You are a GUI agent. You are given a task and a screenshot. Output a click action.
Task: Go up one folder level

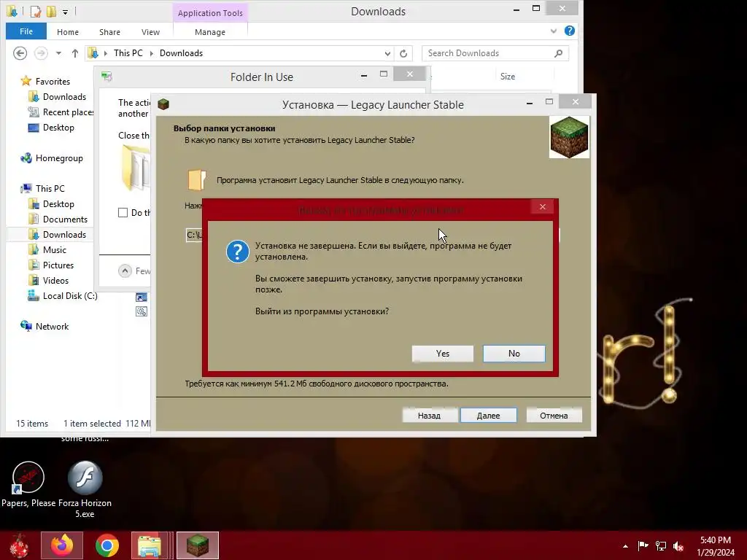pyautogui.click(x=75, y=53)
